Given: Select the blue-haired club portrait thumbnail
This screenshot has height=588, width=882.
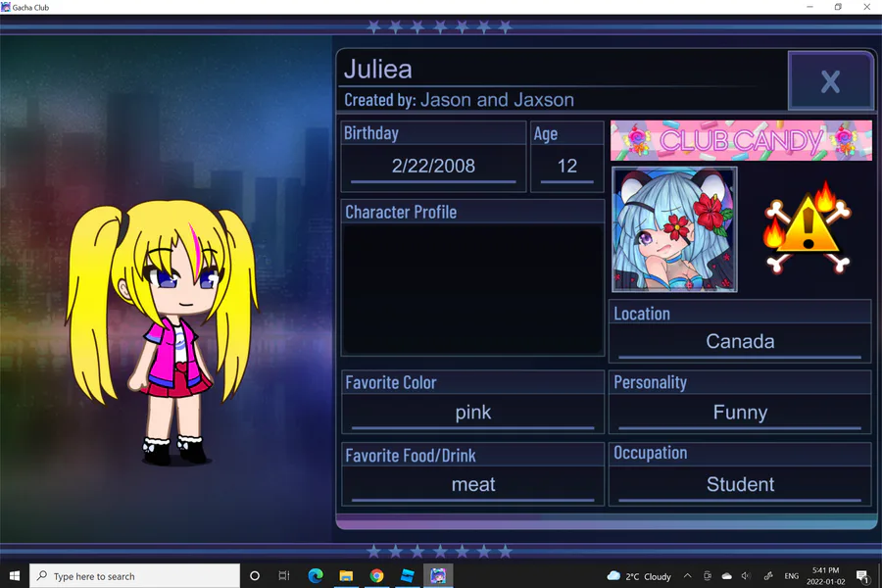Looking at the screenshot, I should (x=674, y=229).
